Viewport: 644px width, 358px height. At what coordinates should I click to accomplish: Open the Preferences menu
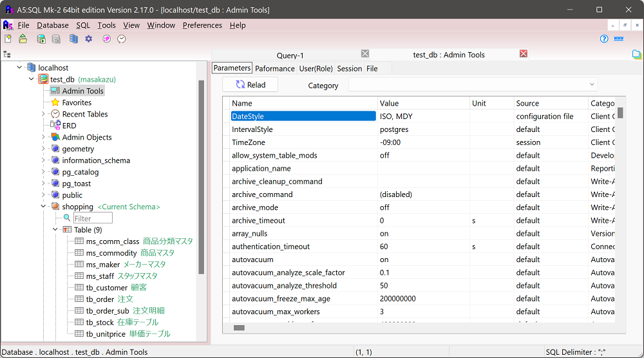[x=202, y=25]
